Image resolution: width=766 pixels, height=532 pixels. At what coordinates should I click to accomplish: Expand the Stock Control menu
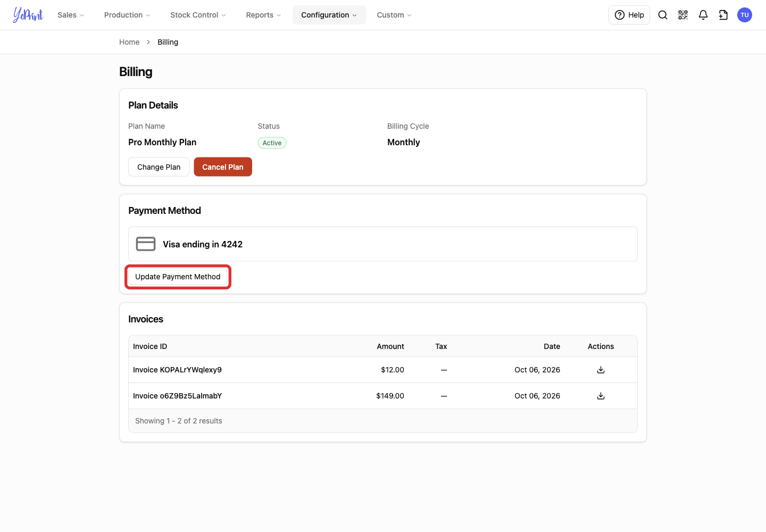tap(198, 15)
